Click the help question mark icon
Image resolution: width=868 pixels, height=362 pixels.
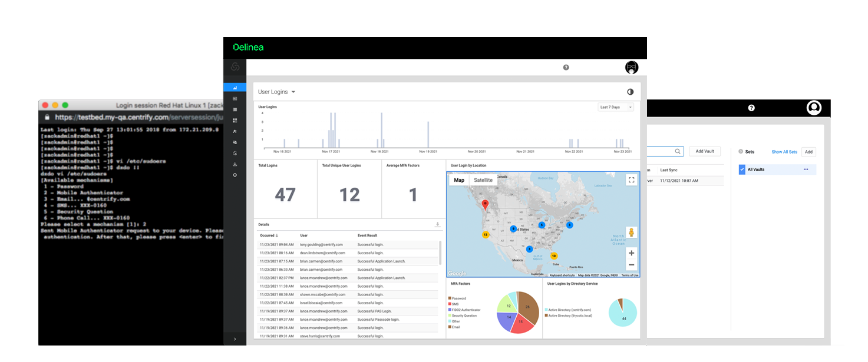(566, 67)
